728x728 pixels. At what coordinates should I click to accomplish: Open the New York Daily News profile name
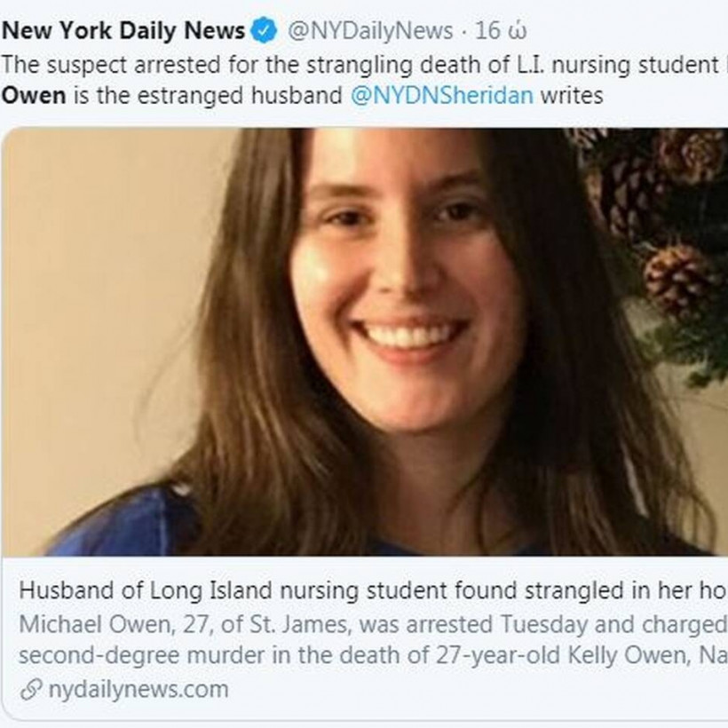[x=123, y=31]
